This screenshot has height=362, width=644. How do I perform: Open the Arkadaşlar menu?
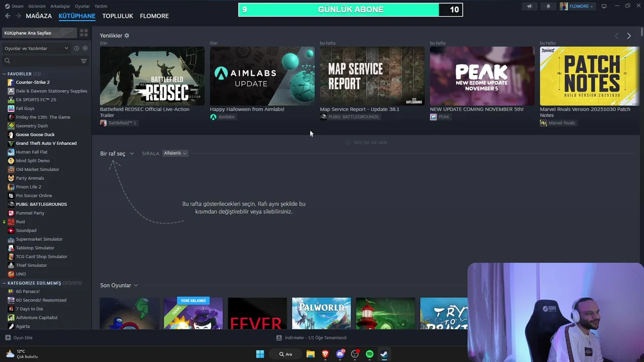pos(60,6)
